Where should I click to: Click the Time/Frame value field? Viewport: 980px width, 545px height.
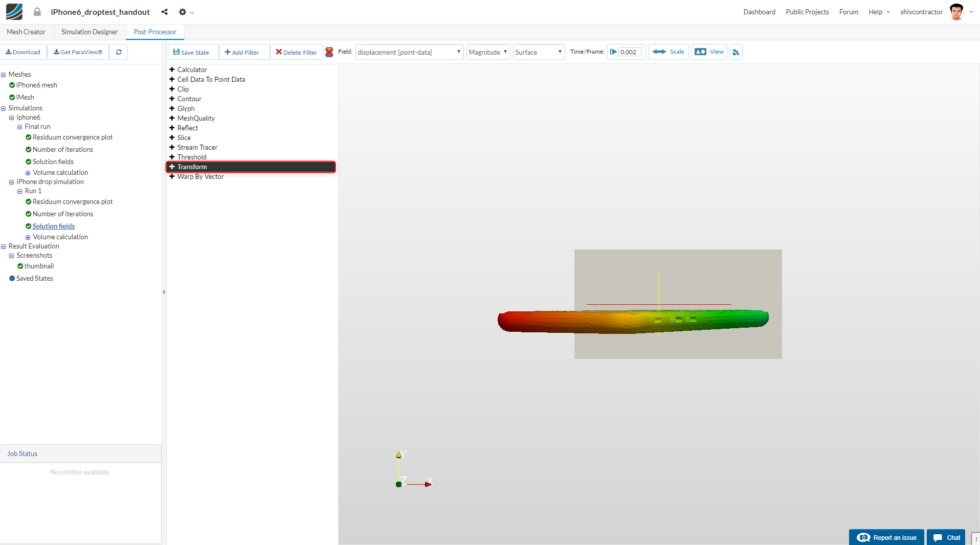pos(630,52)
